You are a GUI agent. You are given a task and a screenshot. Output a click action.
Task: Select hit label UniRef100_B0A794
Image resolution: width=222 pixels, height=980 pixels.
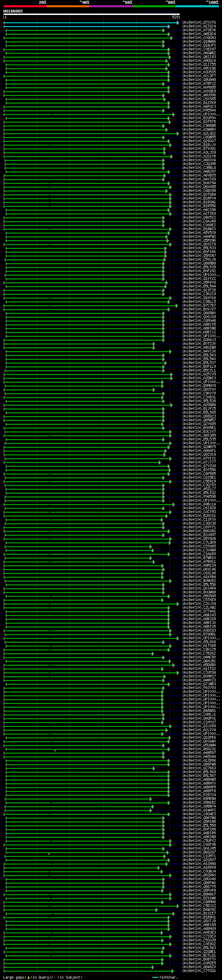pyautogui.click(x=199, y=183)
